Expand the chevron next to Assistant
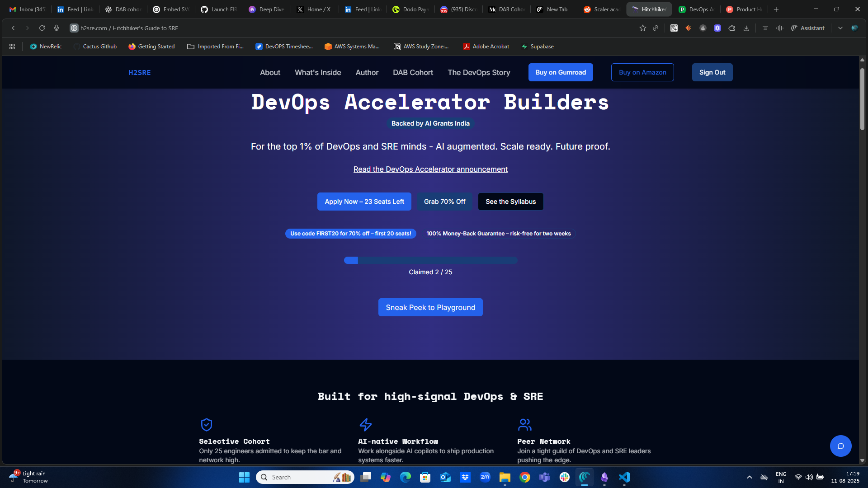This screenshot has width=868, height=488. 840,28
